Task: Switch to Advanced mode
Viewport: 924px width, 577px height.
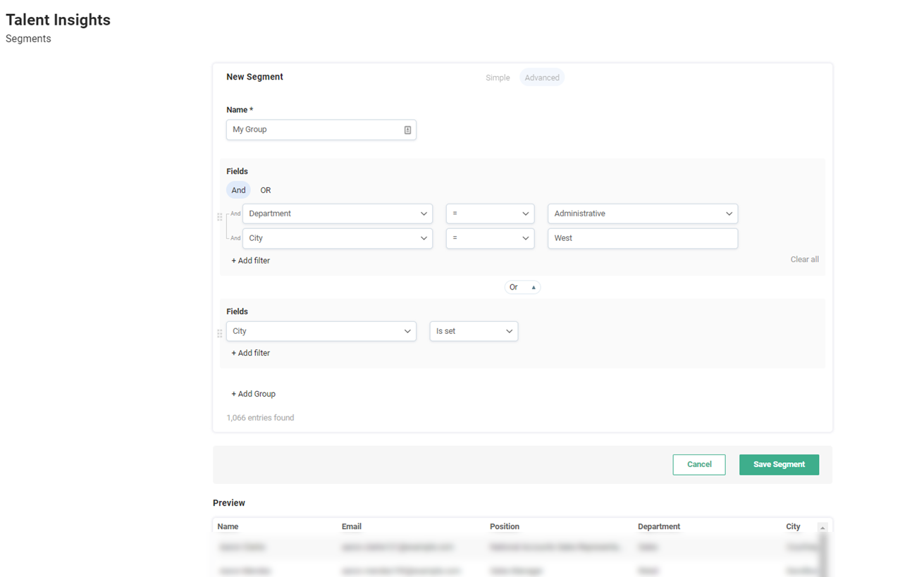Action: coord(542,78)
